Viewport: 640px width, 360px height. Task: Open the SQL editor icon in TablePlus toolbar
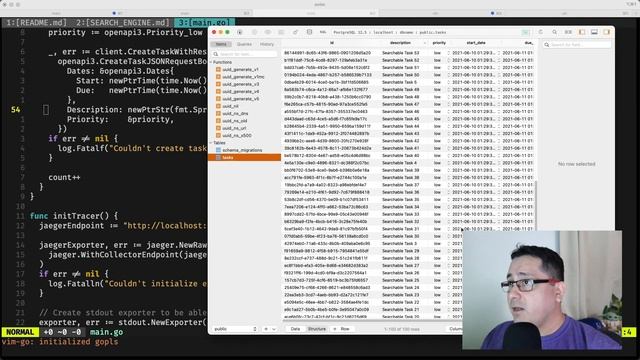pyautogui.click(x=323, y=32)
